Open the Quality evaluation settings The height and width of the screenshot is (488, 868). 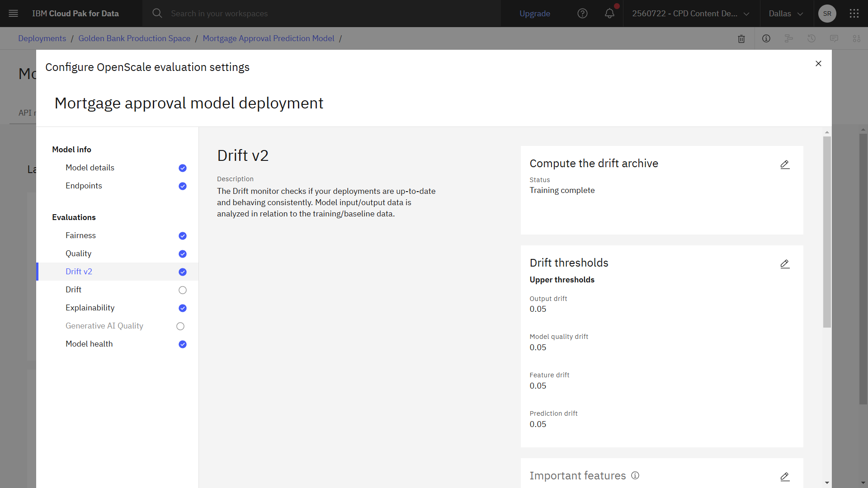tap(78, 253)
